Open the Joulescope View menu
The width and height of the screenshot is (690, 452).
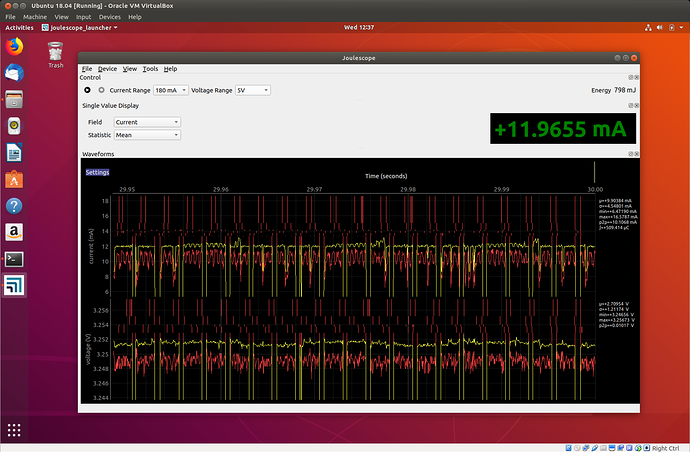pos(129,69)
